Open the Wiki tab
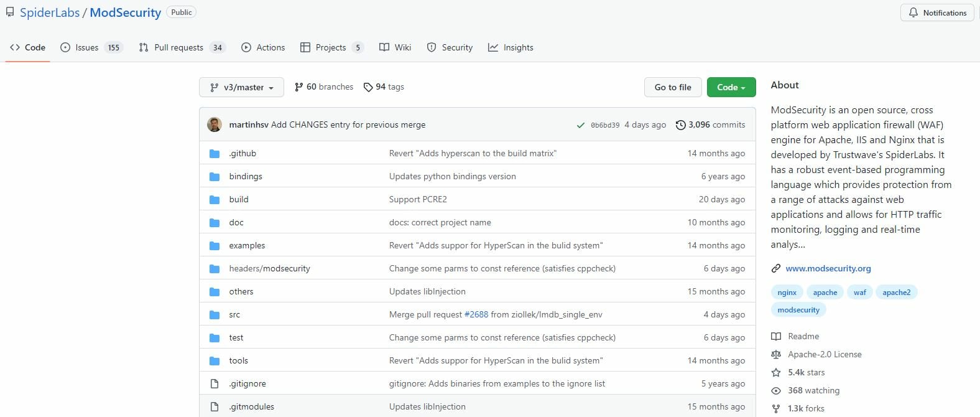This screenshot has width=980, height=417. (x=395, y=47)
